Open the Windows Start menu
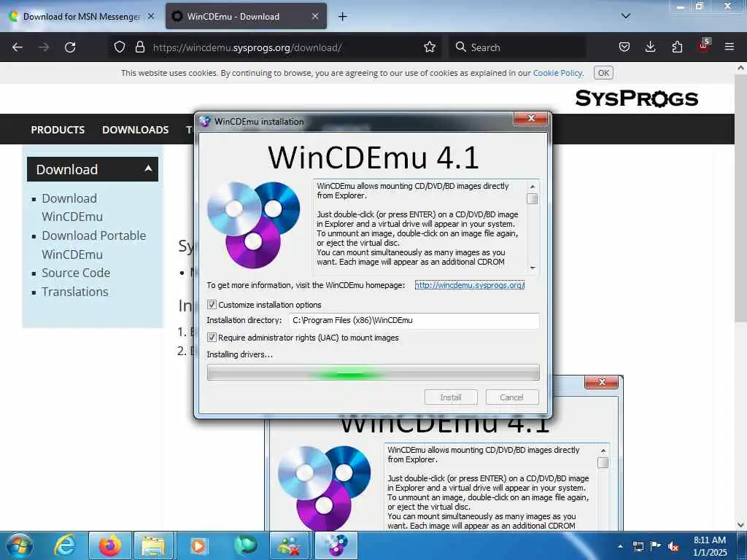This screenshot has height=560, width=747. [x=20, y=545]
